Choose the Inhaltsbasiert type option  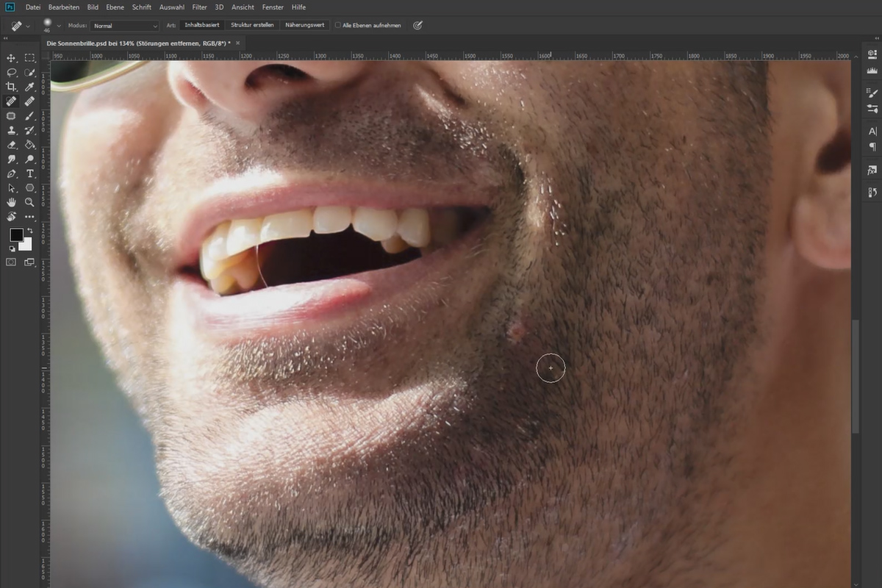[202, 25]
